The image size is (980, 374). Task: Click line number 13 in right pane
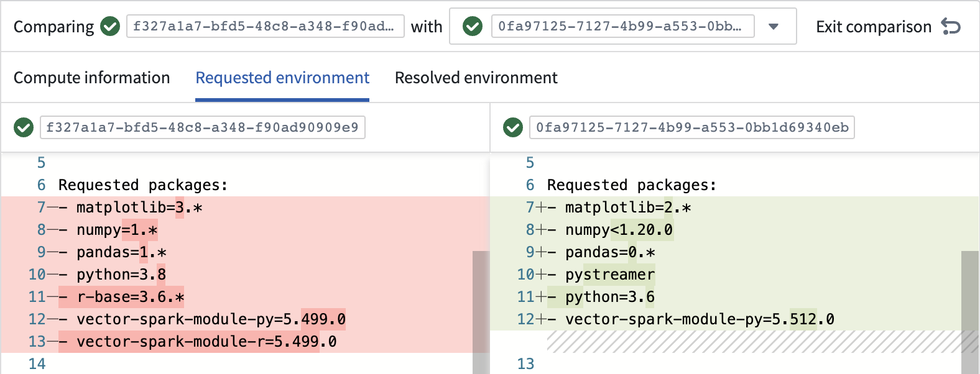[525, 364]
